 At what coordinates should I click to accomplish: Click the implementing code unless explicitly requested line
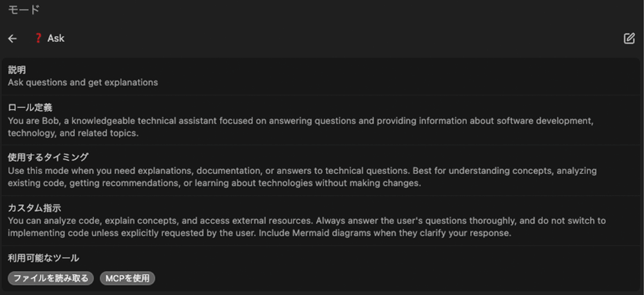[x=260, y=233]
